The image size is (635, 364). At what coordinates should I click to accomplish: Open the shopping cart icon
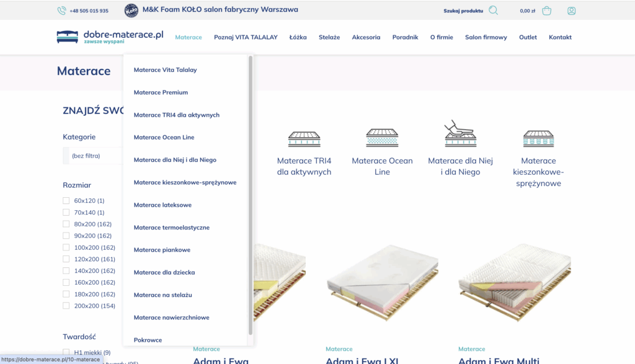click(546, 11)
